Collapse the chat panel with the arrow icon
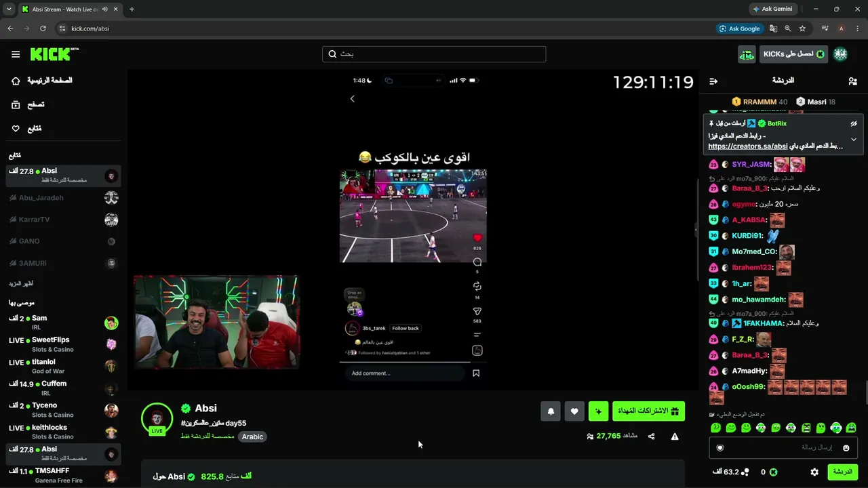868x488 pixels. pos(713,81)
